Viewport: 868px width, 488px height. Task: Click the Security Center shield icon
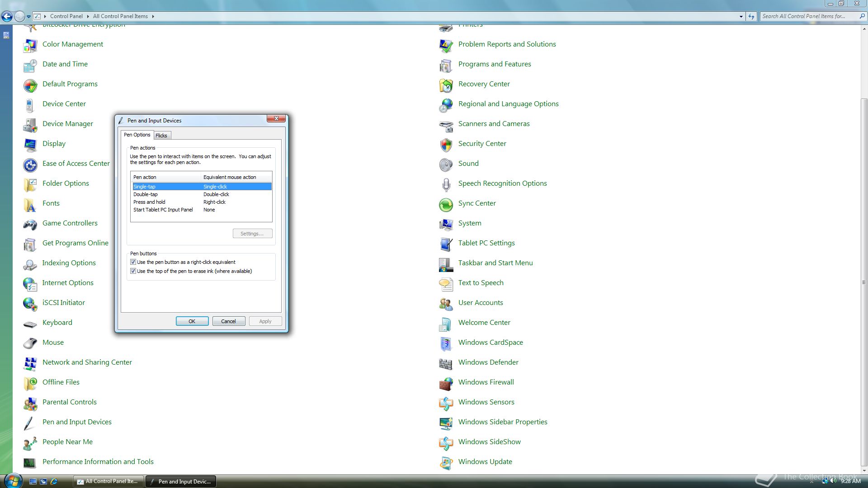point(446,144)
